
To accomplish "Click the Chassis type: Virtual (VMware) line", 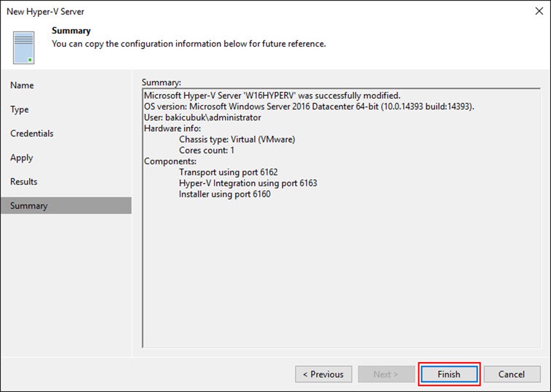I will click(x=237, y=140).
